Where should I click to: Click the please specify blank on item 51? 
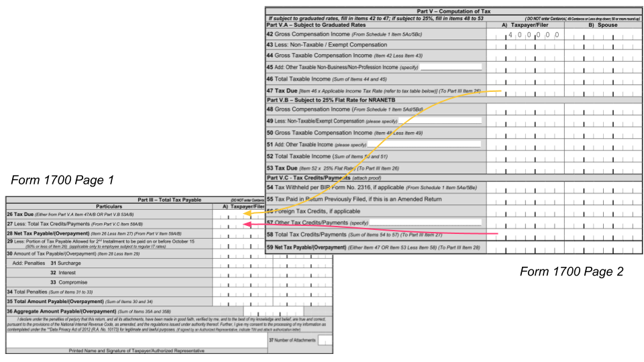pos(424,144)
